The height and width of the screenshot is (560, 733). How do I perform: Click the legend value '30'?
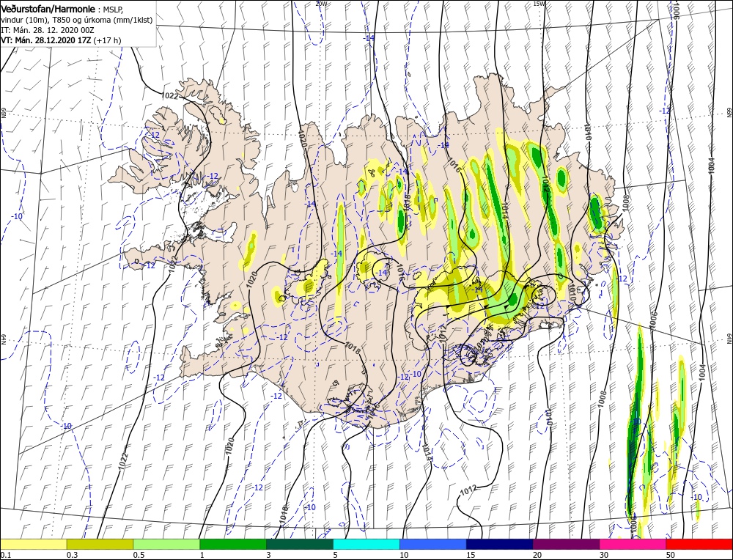click(x=604, y=555)
